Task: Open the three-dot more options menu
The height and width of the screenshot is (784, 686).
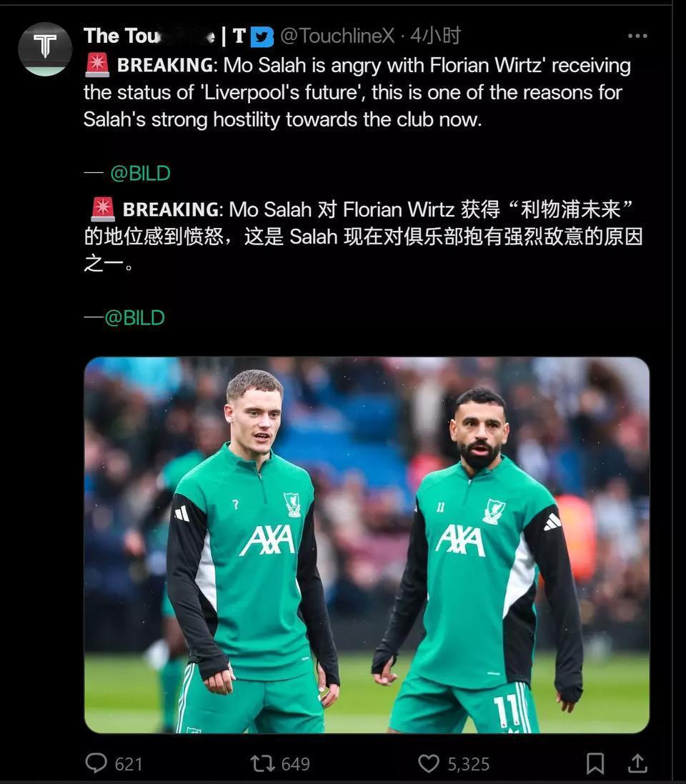Action: [x=637, y=36]
